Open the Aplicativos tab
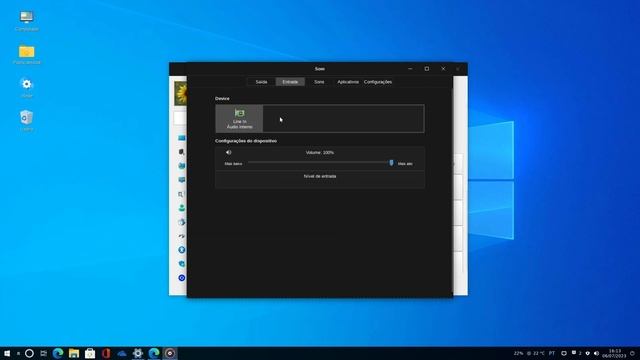Image resolution: width=640 pixels, height=360 pixels. tap(348, 82)
